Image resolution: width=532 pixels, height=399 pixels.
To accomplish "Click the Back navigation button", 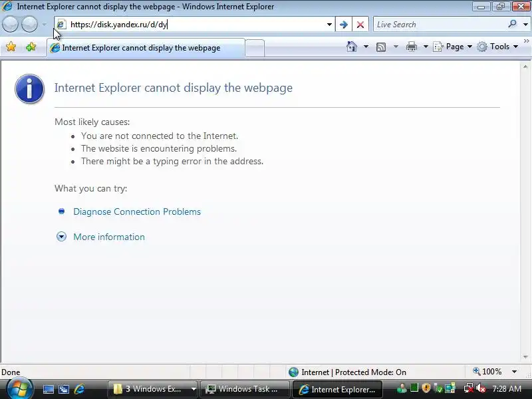I will tap(10, 25).
